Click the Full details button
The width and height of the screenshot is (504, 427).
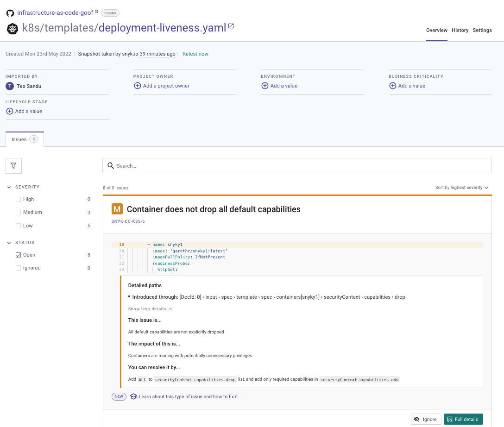(x=463, y=419)
